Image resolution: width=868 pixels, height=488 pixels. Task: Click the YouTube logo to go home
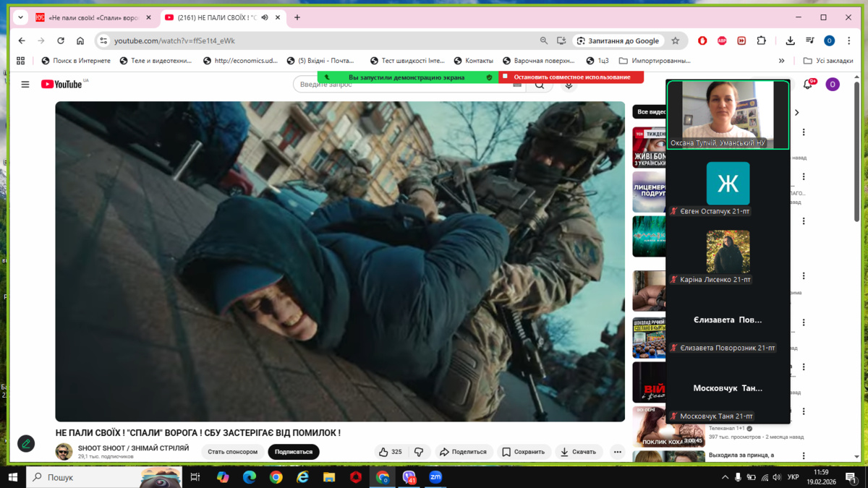click(61, 85)
